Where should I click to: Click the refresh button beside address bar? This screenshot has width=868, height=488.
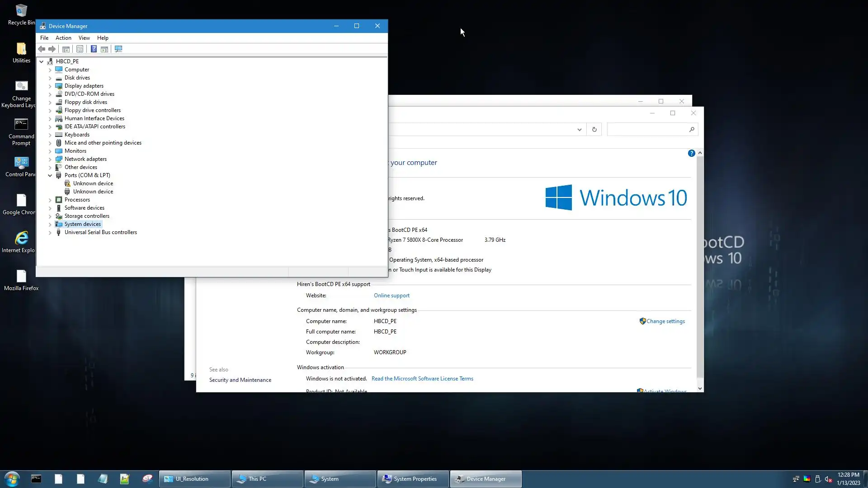coord(594,130)
